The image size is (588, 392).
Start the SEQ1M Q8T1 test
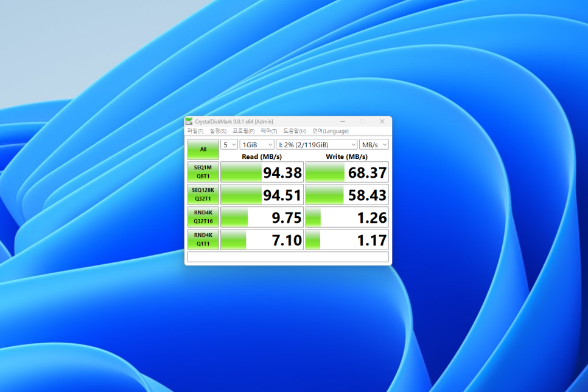tap(203, 172)
